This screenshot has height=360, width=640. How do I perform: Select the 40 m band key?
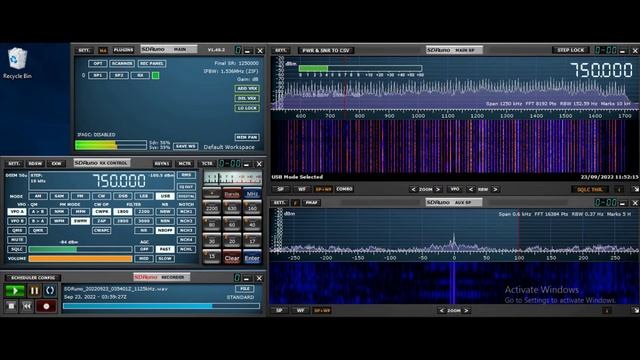(252, 224)
